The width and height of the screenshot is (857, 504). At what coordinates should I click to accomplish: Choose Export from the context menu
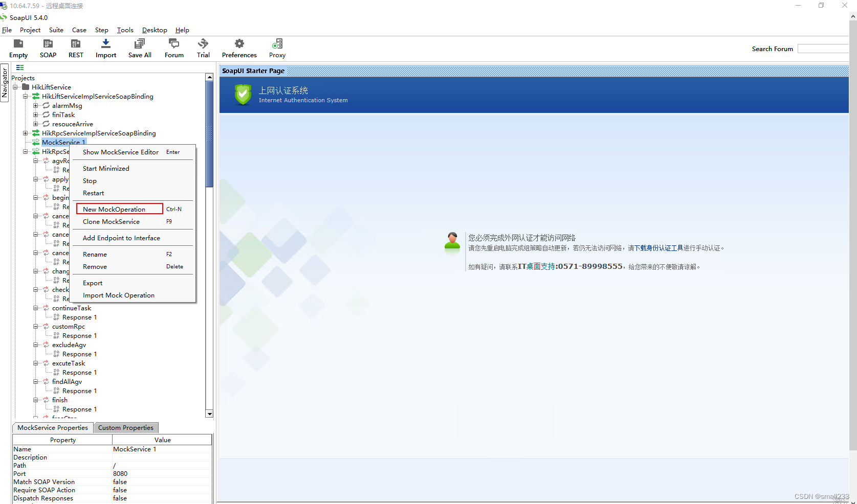click(133, 283)
